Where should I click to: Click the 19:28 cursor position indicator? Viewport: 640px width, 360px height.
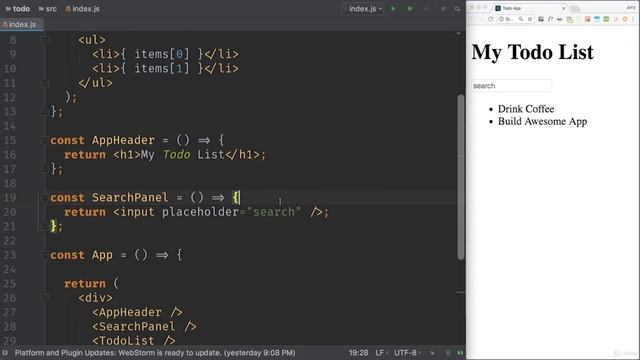[358, 353]
